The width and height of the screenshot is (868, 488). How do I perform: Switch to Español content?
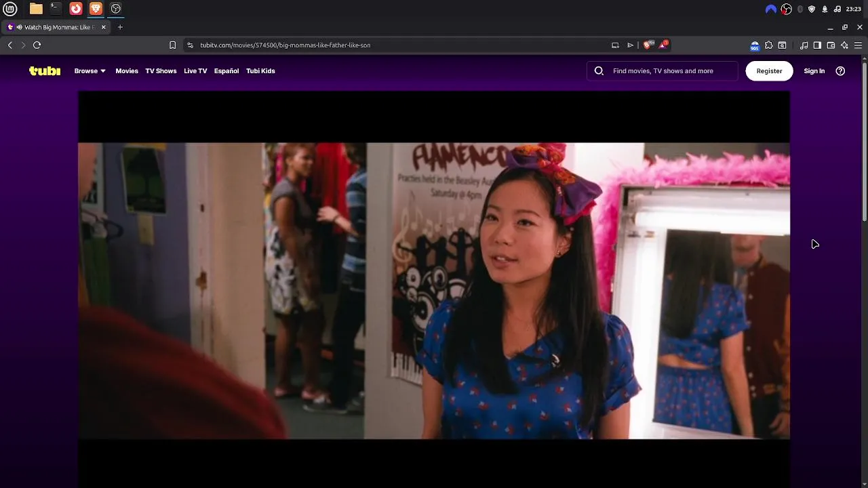(226, 71)
